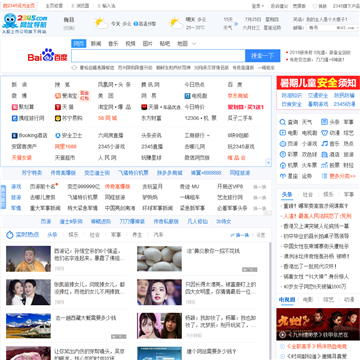Expand the 工商银行 bank dropdown
The height and width of the screenshot is (360, 360).
[208, 136]
